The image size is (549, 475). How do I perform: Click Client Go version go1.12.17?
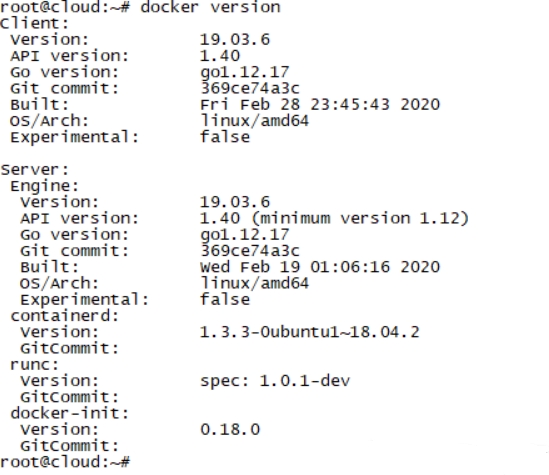click(245, 72)
